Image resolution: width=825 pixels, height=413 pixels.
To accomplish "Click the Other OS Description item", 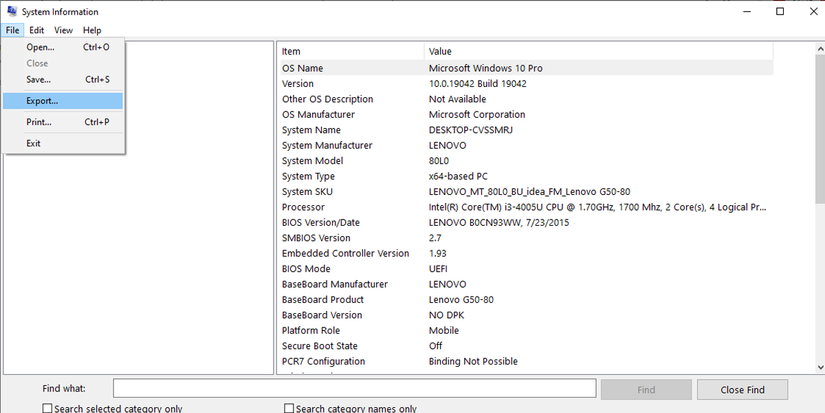I will click(x=327, y=99).
